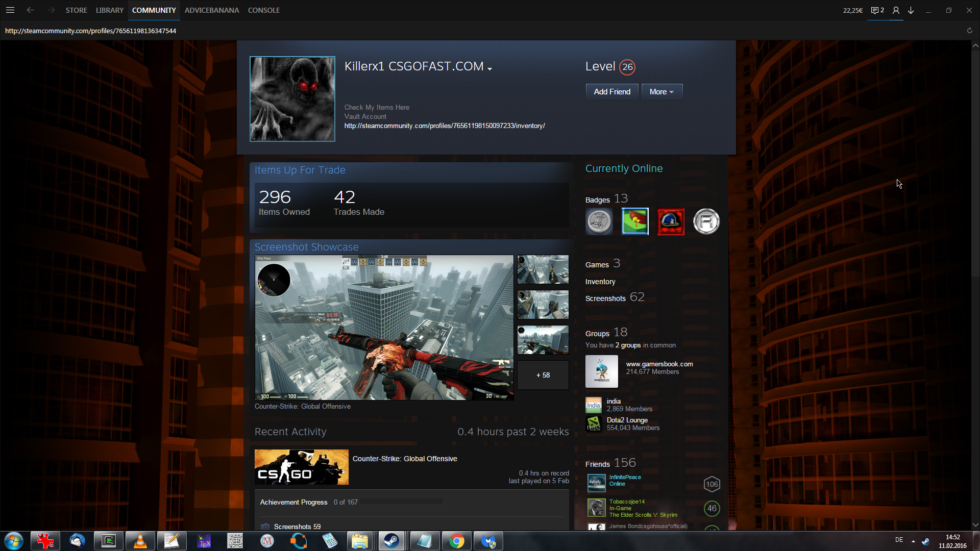
Task: Open the Dota2 Lounge group icon
Action: click(x=594, y=423)
